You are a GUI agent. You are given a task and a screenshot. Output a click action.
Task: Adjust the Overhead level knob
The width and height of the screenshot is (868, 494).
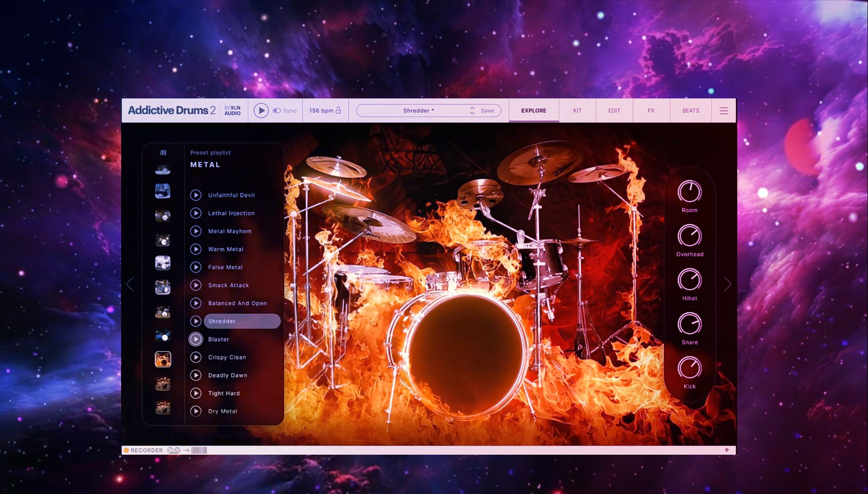point(689,236)
